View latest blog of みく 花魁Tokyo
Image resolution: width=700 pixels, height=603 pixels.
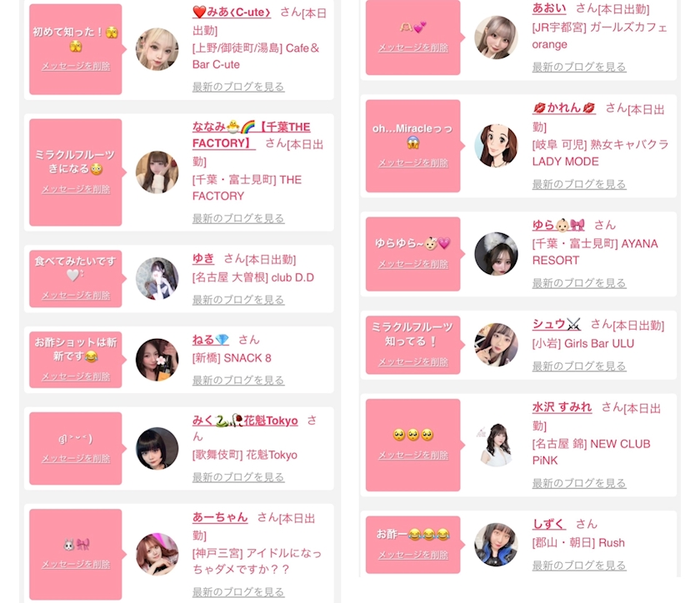(x=238, y=477)
